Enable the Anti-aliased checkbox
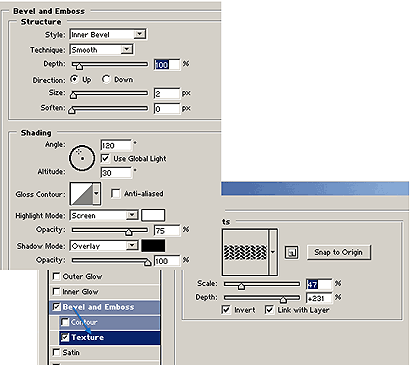The image size is (410, 365). click(115, 193)
